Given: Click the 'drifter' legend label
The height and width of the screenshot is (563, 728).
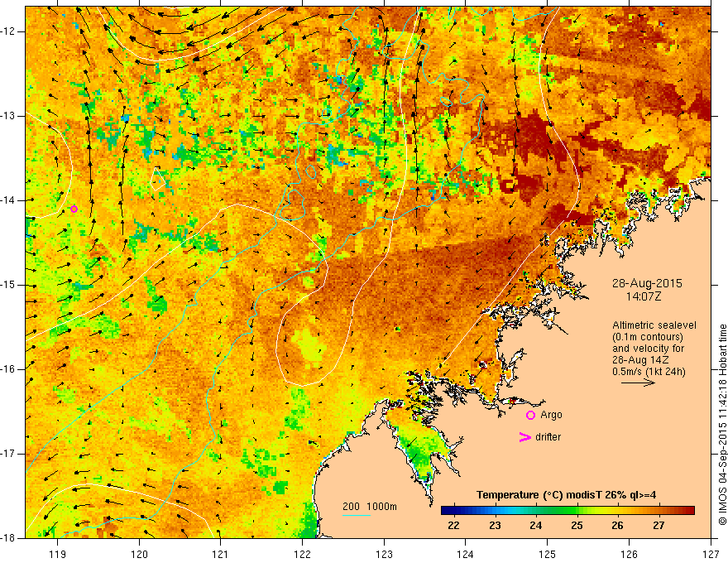Looking at the screenshot, I should coord(548,437).
